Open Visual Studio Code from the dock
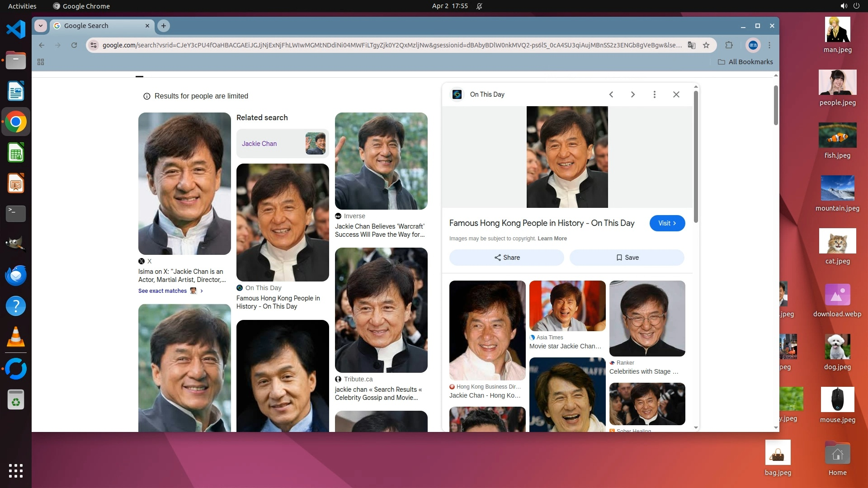The height and width of the screenshot is (488, 868). pos(16,30)
